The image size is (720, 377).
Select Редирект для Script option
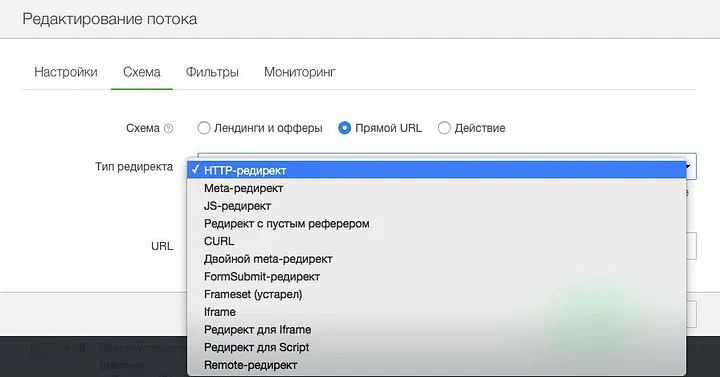[436, 347]
